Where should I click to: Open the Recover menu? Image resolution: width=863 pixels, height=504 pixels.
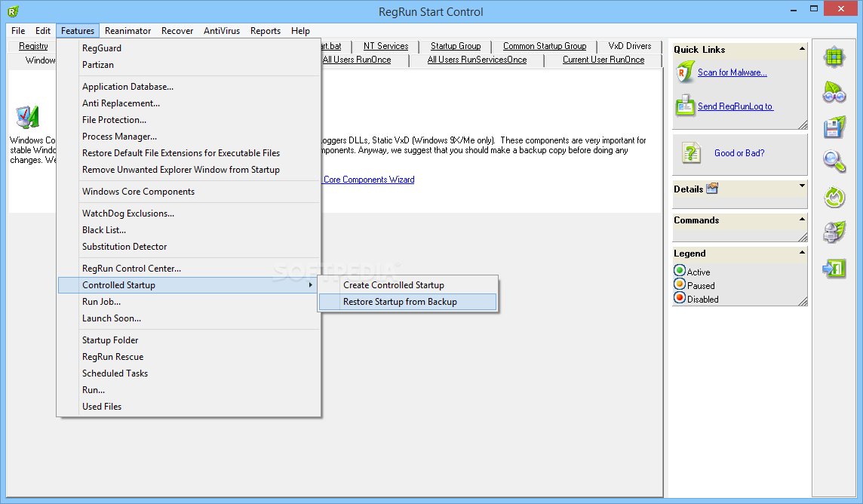[x=177, y=31]
